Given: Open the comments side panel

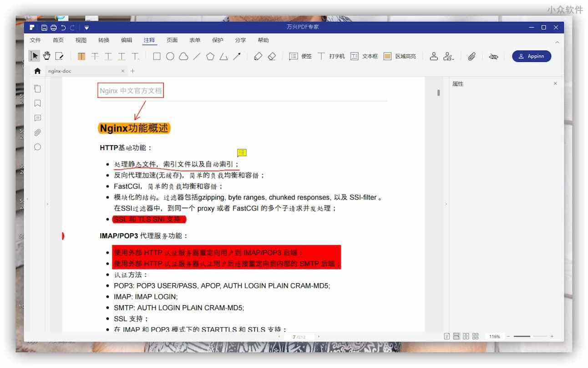Looking at the screenshot, I should 38,118.
